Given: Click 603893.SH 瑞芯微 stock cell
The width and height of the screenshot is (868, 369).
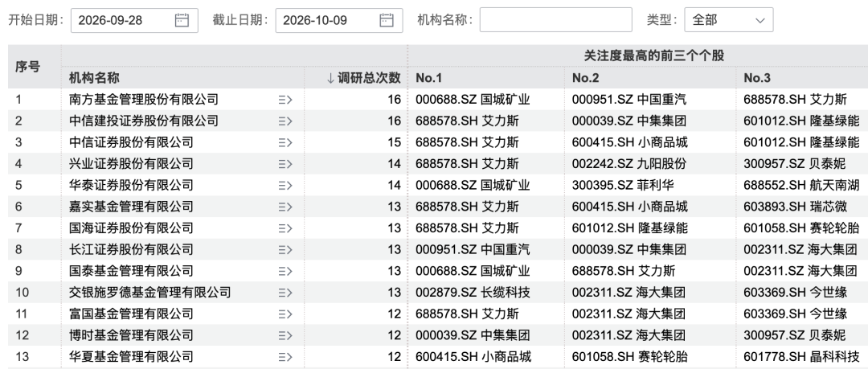Looking at the screenshot, I should [x=796, y=207].
